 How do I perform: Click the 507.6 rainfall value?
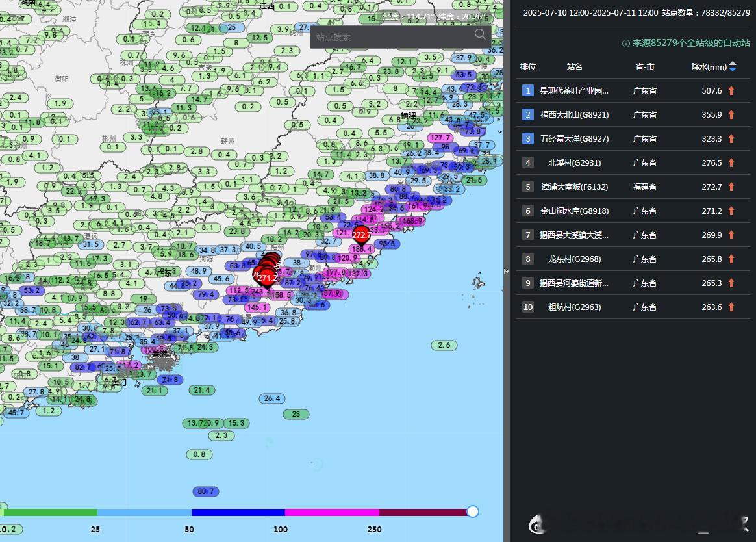[x=712, y=91]
